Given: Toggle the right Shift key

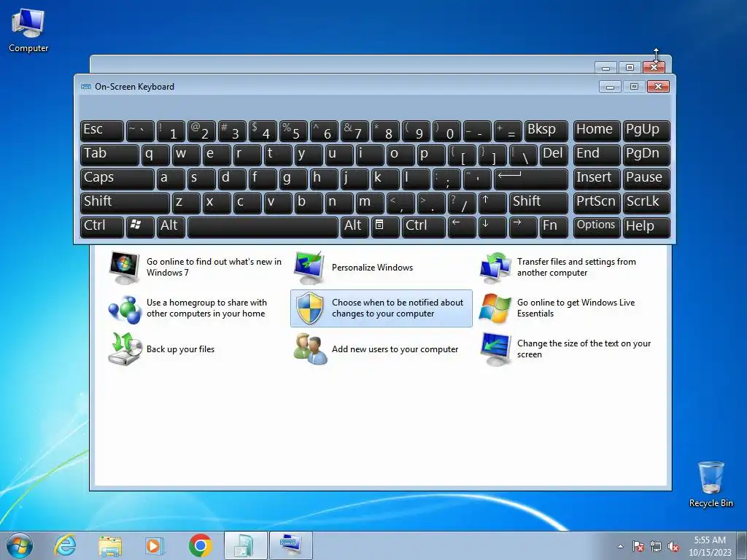Looking at the screenshot, I should pos(539,203).
